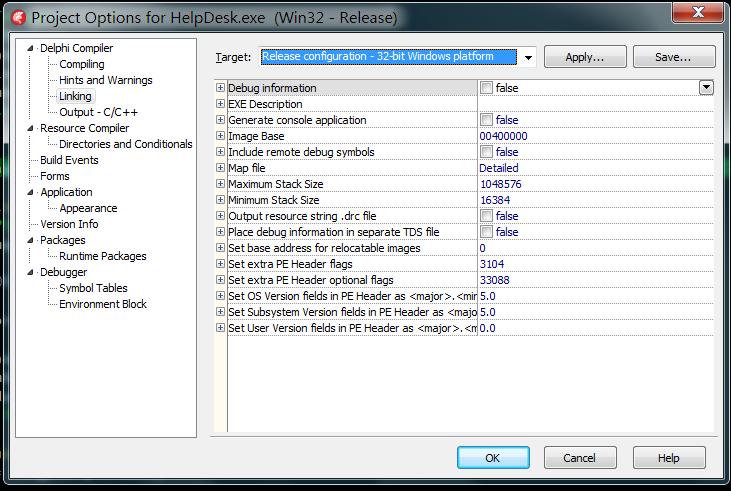Click the PE Header optional flags value 33088

[x=596, y=280]
